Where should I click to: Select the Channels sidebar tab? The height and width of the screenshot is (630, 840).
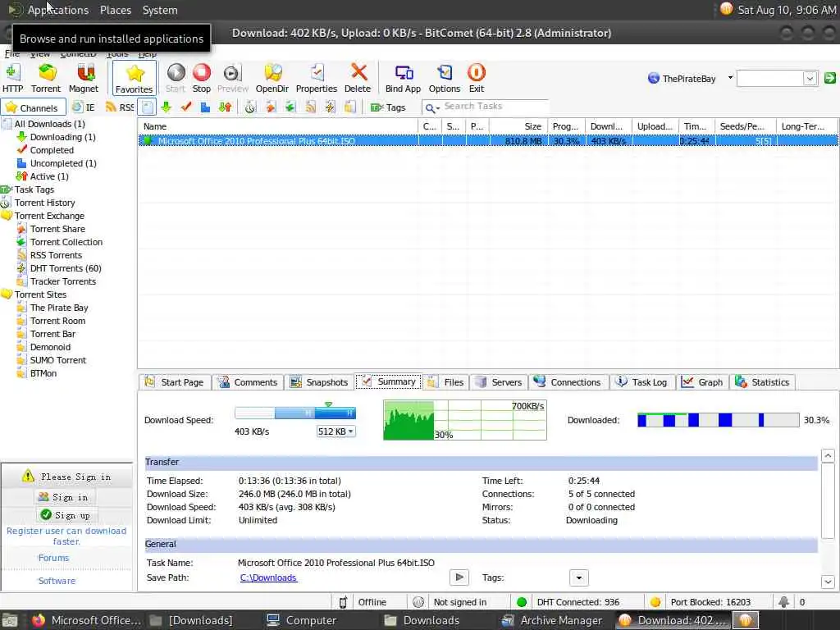tap(33, 107)
